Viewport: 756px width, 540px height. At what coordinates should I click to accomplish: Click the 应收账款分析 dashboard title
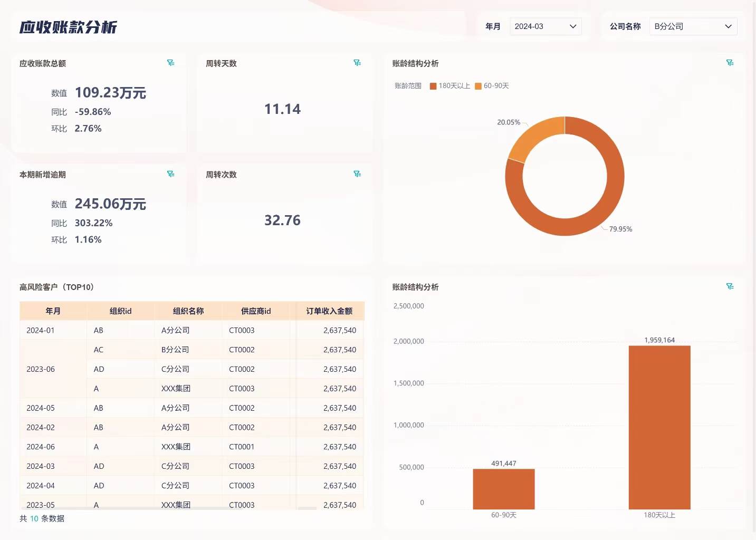pyautogui.click(x=68, y=26)
